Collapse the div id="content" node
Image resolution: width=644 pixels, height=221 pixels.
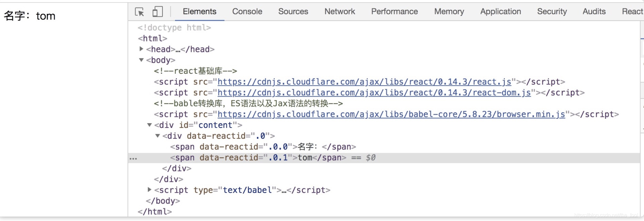pos(149,125)
